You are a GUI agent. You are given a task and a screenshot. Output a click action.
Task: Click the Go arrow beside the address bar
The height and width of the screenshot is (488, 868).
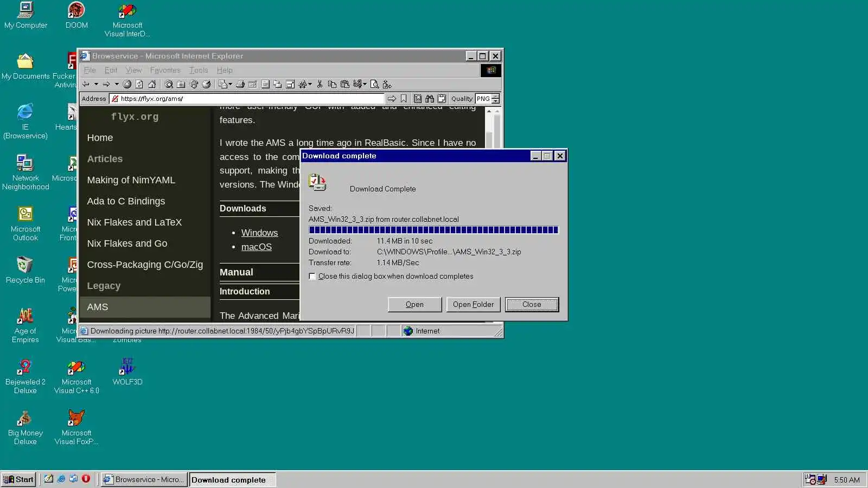pyautogui.click(x=392, y=99)
